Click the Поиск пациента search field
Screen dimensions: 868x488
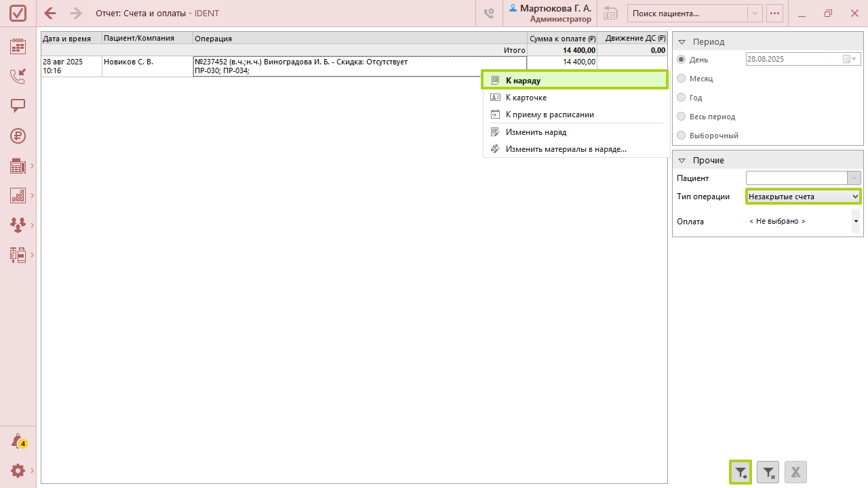pyautogui.click(x=688, y=14)
